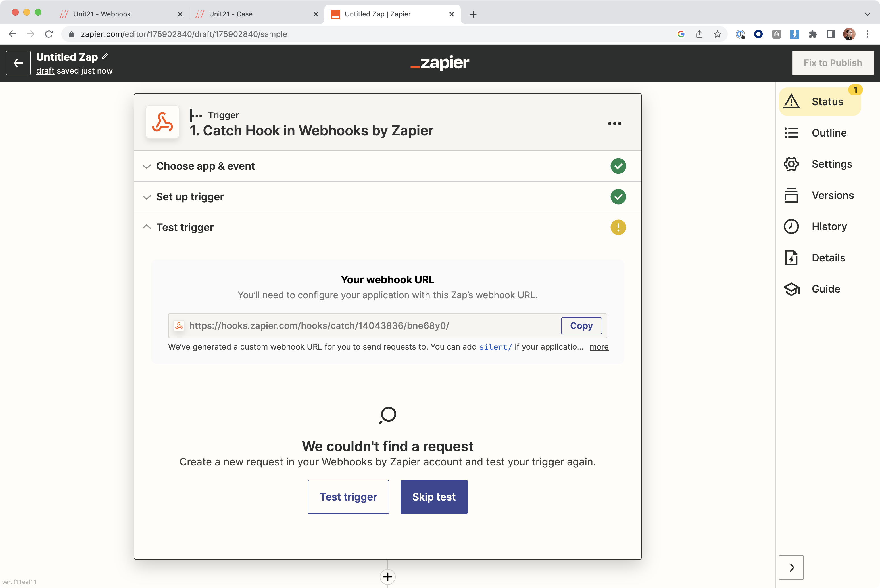This screenshot has width=880, height=588.
Task: Open History clock icon
Action: [x=791, y=226]
